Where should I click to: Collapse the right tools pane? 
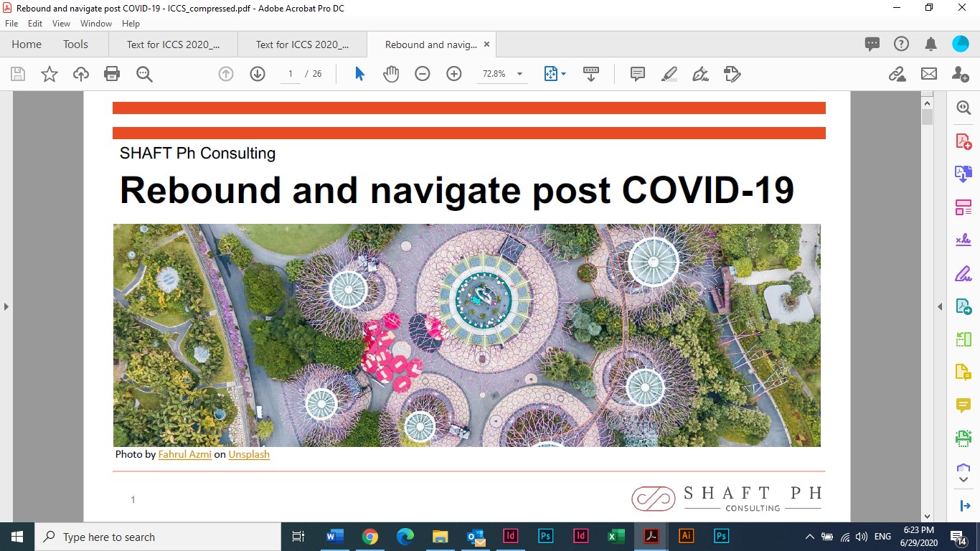tap(940, 307)
